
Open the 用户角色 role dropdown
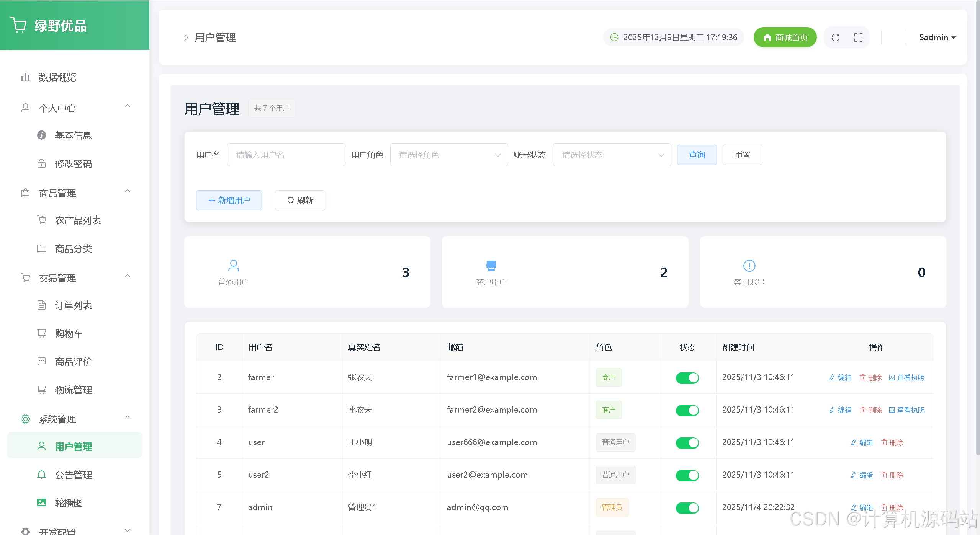pyautogui.click(x=449, y=155)
